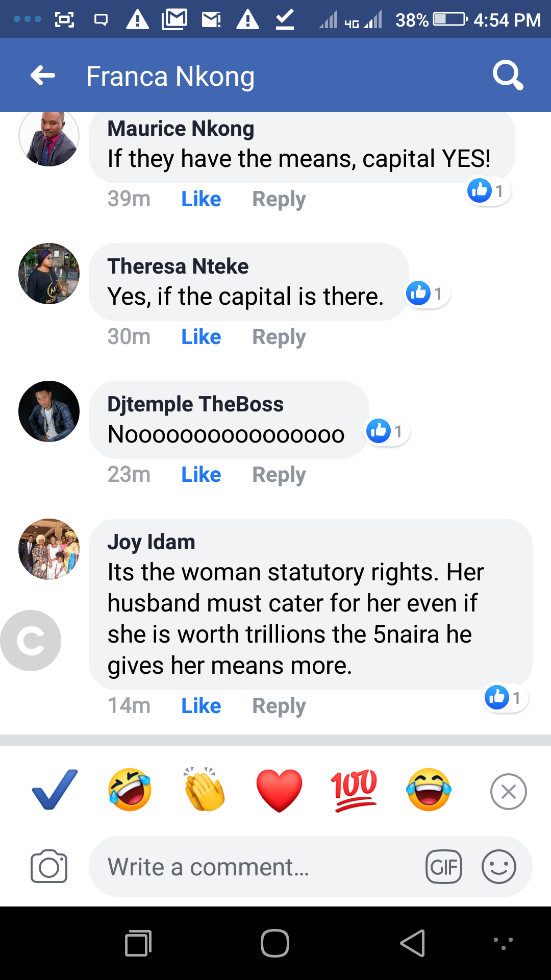
Task: Open the emoji smiley picker
Action: click(x=498, y=867)
